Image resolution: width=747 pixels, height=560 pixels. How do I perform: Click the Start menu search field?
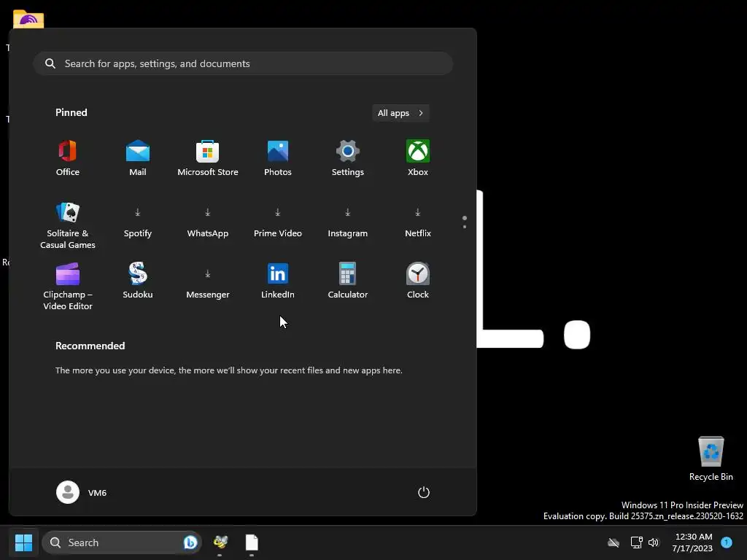coord(243,63)
